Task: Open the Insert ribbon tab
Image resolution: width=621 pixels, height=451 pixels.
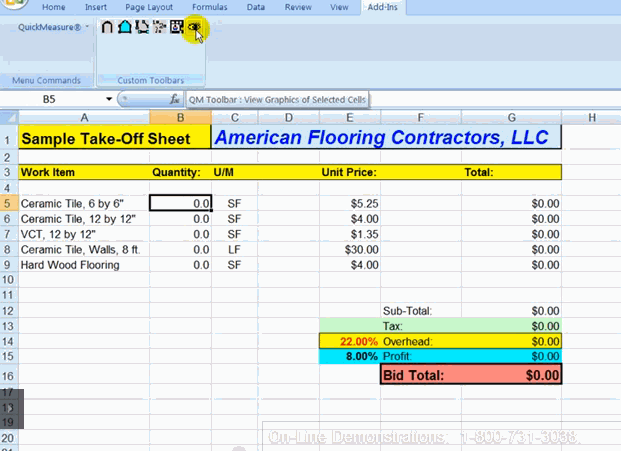Action: (x=95, y=7)
